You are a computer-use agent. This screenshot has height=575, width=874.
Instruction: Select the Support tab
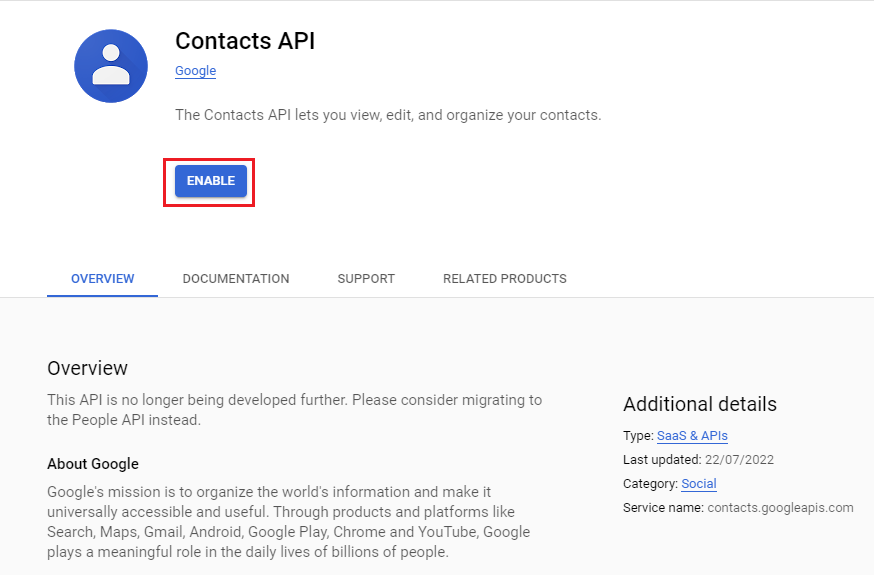pyautogui.click(x=366, y=279)
